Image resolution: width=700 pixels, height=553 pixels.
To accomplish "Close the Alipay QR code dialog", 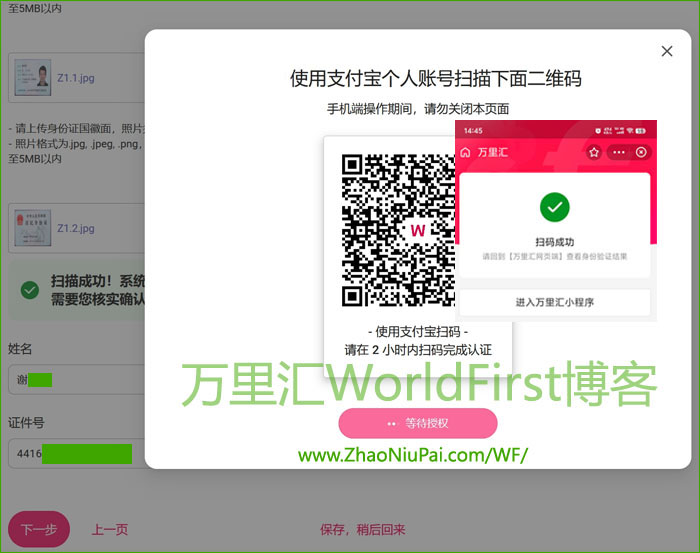I will (x=667, y=51).
